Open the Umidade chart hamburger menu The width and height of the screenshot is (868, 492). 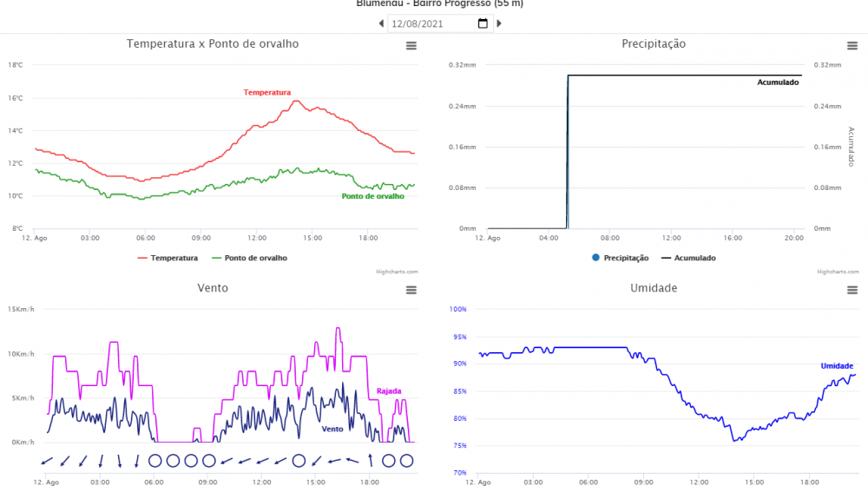point(852,290)
